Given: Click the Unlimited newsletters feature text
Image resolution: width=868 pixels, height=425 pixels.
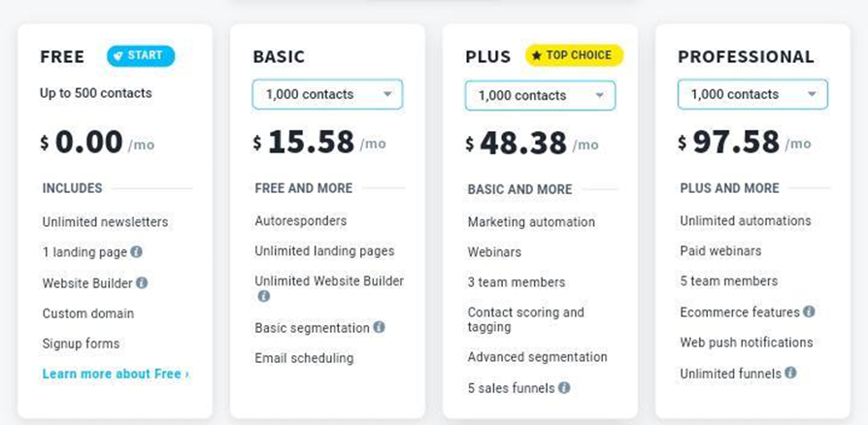Looking at the screenshot, I should pyautogui.click(x=105, y=222).
